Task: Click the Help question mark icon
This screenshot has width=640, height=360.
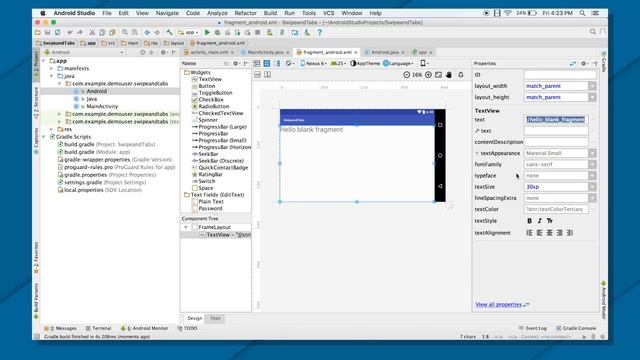Action: (320, 32)
